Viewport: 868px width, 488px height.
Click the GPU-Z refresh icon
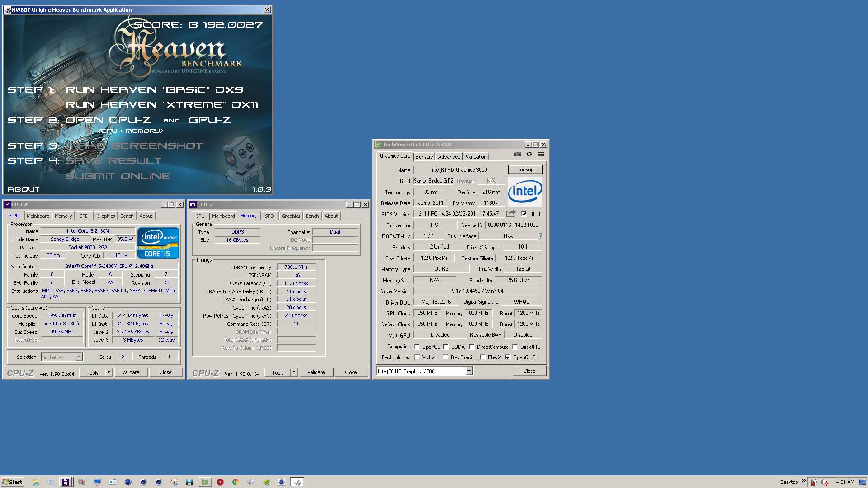point(529,155)
